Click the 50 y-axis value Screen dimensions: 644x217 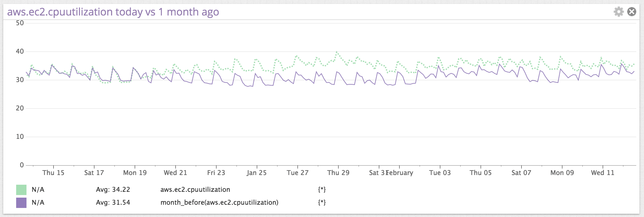(x=20, y=23)
